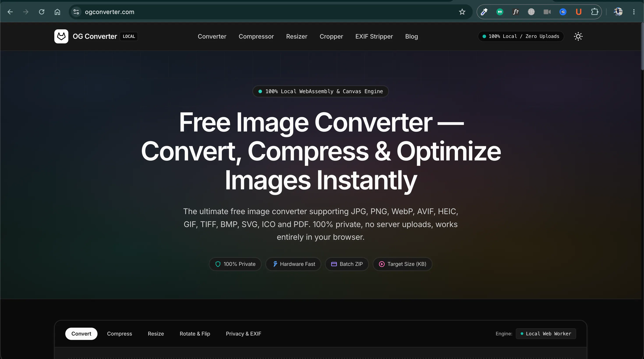The height and width of the screenshot is (359, 644).
Task: Open the extensions puzzle piece menu
Action: coord(594,12)
